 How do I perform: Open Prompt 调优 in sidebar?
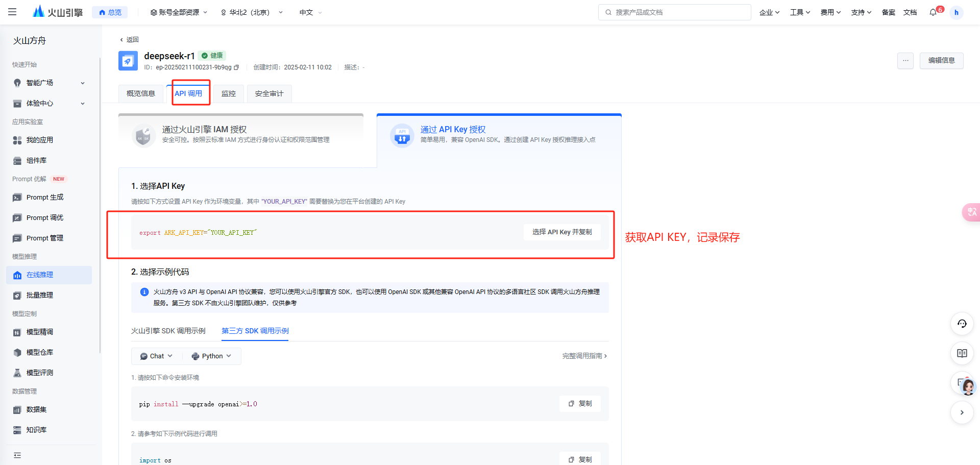[49, 217]
